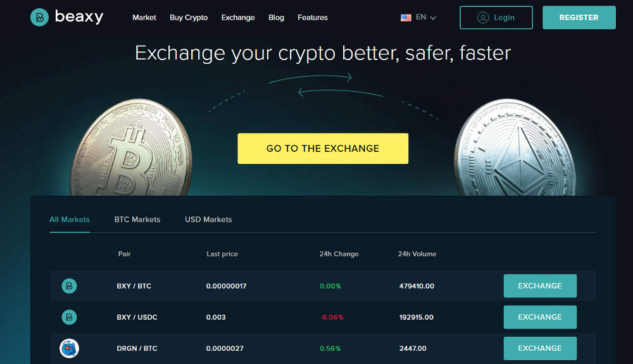Click the 24h Change column header
Image resolution: width=633 pixels, height=364 pixels.
point(339,254)
